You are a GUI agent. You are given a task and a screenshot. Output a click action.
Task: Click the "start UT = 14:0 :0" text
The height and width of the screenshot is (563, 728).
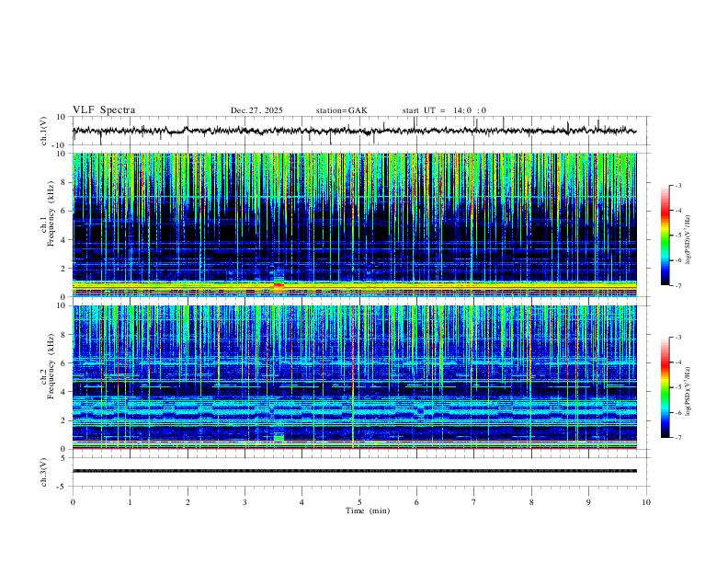point(444,110)
